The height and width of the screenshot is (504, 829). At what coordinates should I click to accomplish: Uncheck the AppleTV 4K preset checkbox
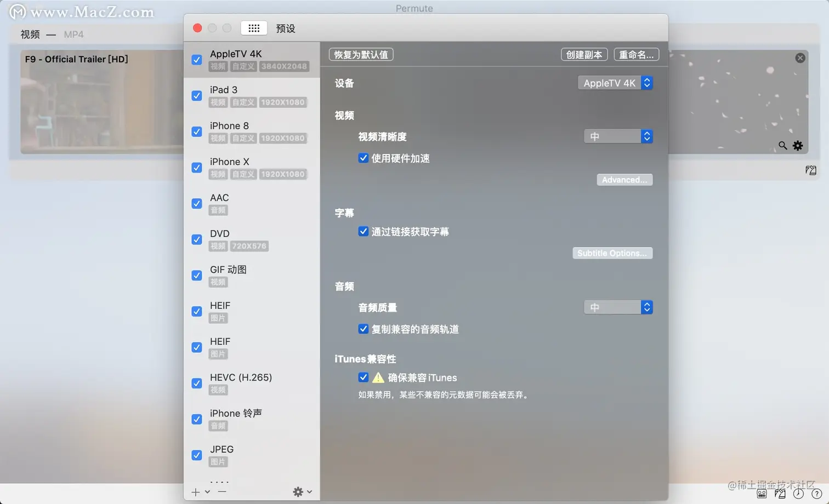pyautogui.click(x=197, y=60)
